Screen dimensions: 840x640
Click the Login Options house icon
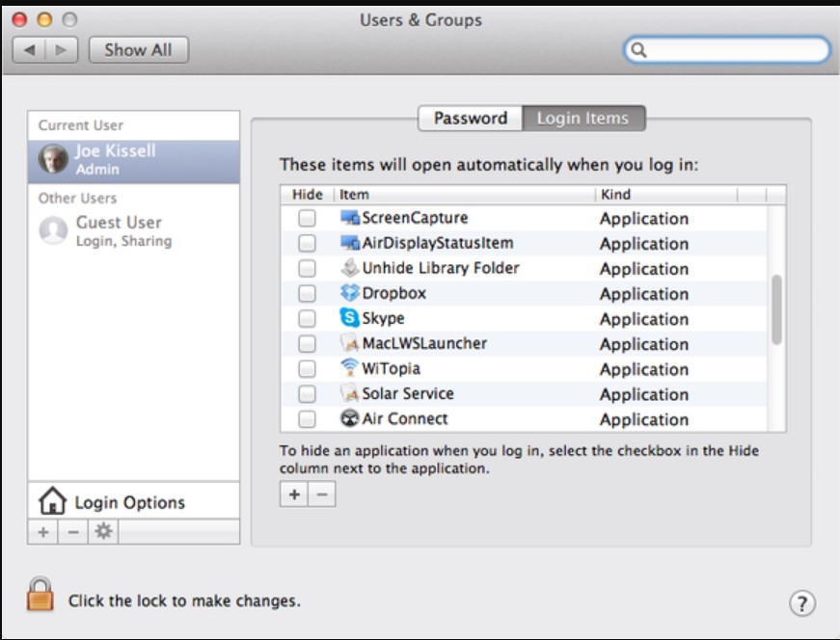[52, 502]
